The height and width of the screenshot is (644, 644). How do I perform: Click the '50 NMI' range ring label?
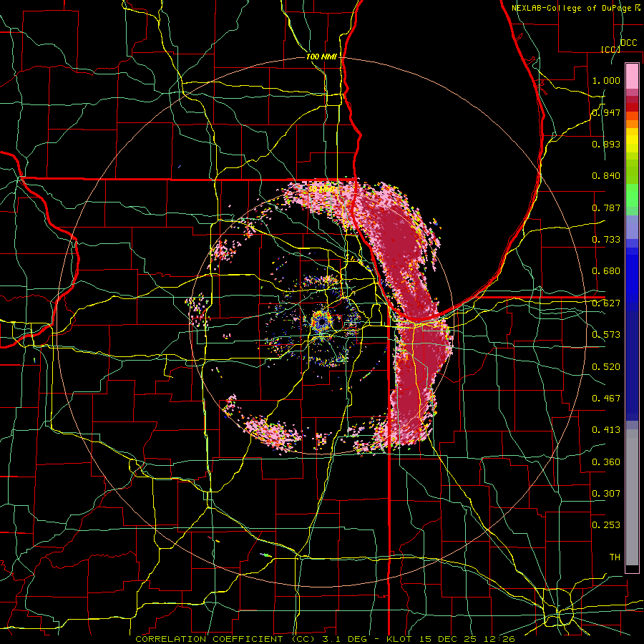[x=321, y=190]
